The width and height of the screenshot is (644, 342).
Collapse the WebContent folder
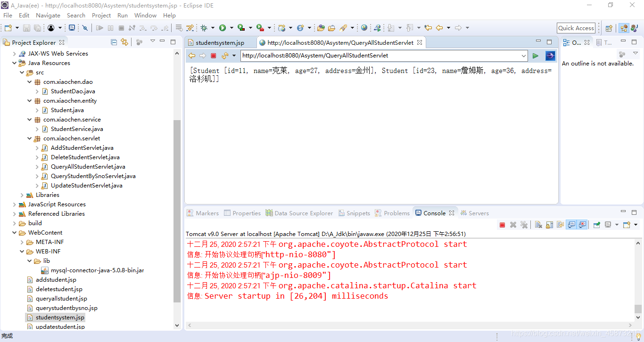point(14,233)
